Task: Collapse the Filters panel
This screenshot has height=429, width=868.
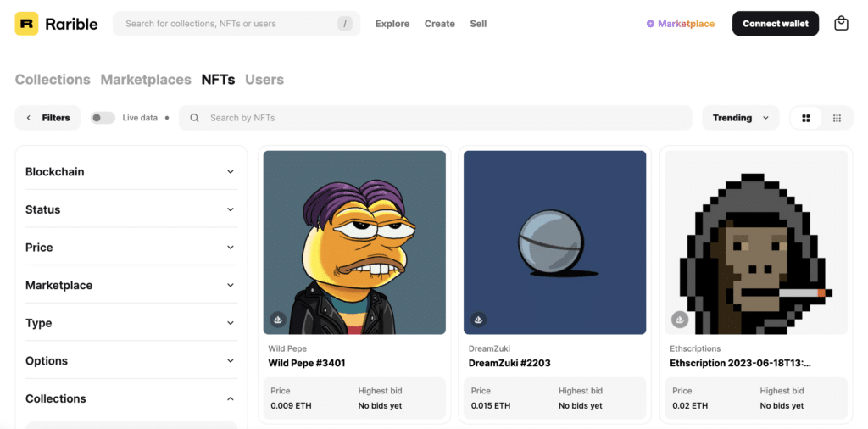Action: (x=47, y=118)
